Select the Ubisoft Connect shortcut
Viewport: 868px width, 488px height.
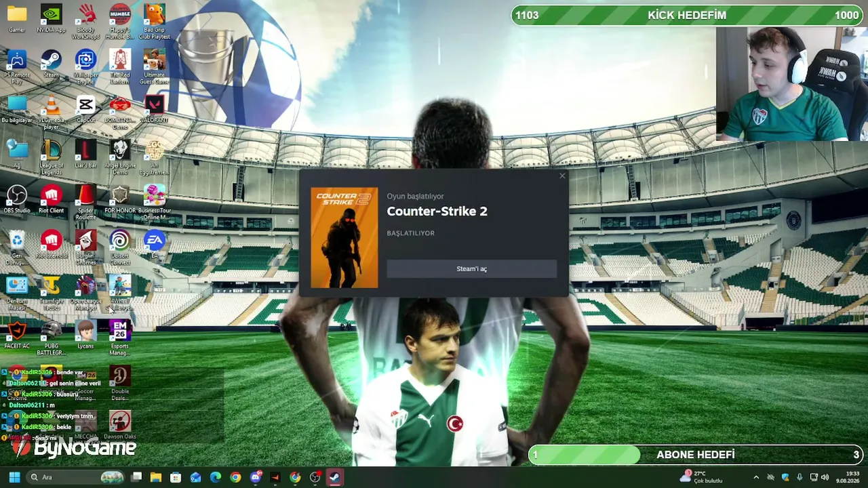[x=120, y=249]
